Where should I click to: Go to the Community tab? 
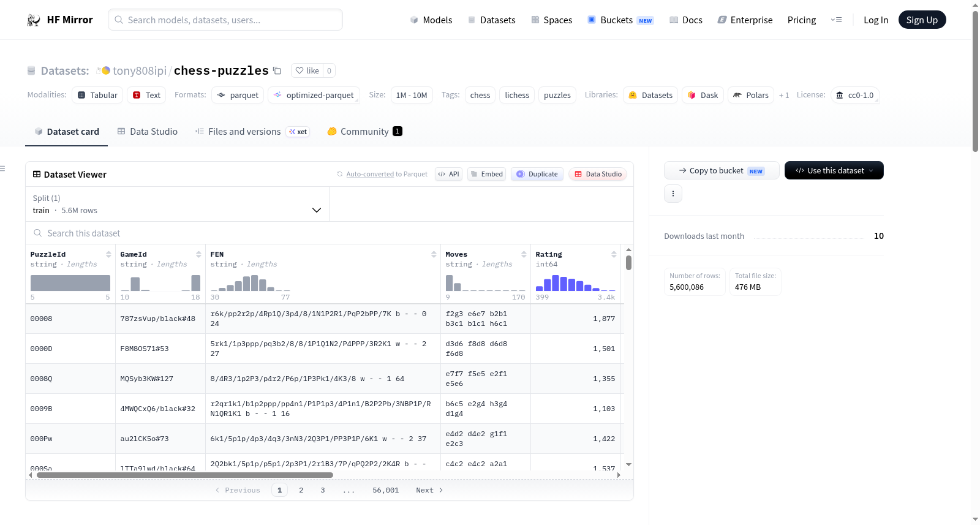point(364,132)
